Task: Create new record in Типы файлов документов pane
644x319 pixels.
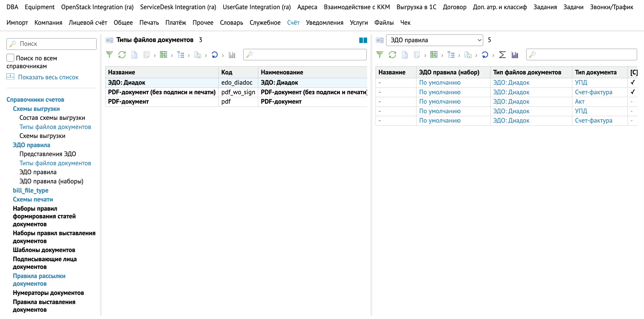Action: [x=134, y=55]
